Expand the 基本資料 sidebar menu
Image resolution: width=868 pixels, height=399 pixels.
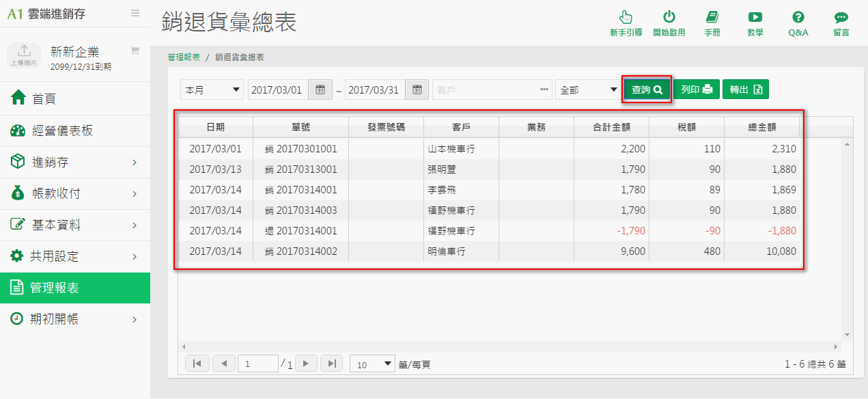click(75, 225)
